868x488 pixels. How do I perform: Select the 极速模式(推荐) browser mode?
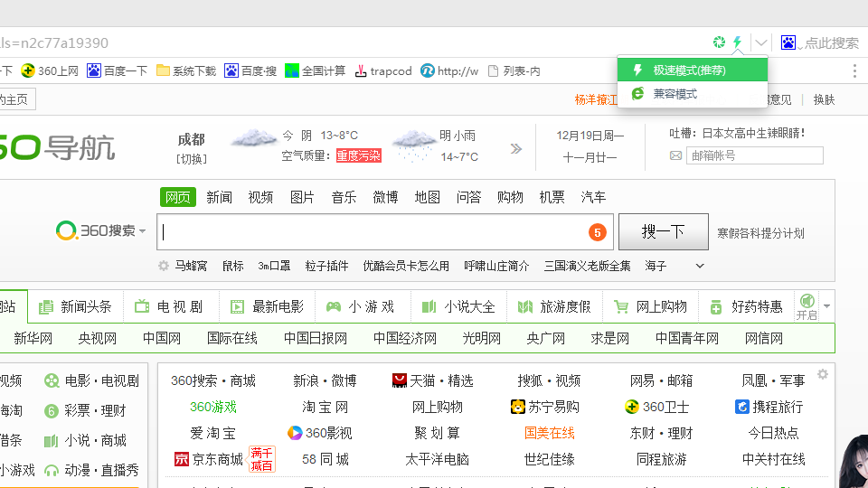[693, 70]
